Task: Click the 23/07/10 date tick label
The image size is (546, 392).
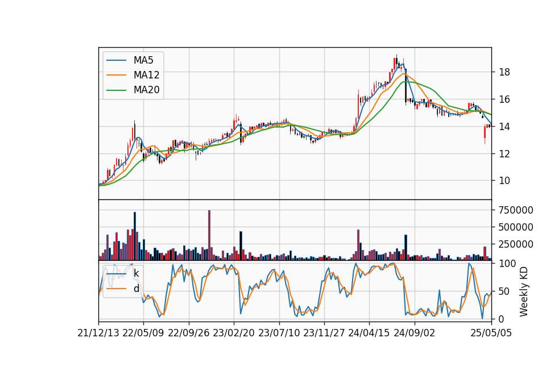Action: tap(279, 333)
